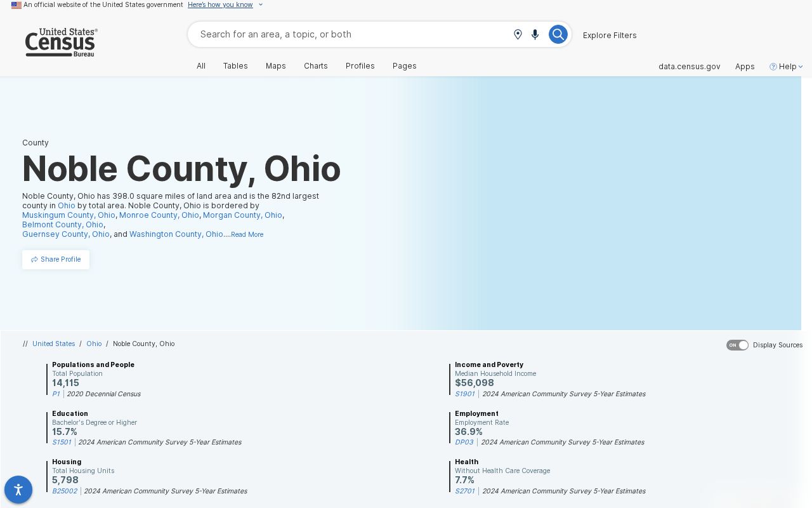Click the United States breadcrumb link
The image size is (812, 508).
pos(54,344)
